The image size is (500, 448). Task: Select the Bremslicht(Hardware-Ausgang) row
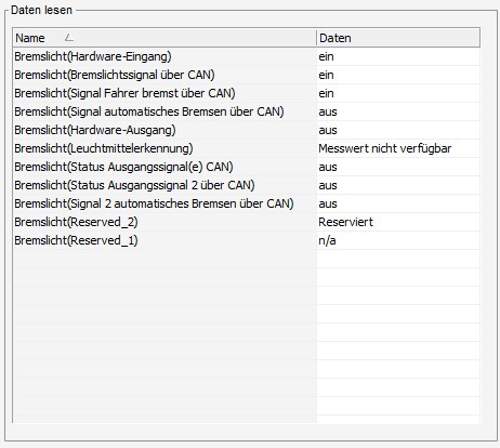[246, 130]
